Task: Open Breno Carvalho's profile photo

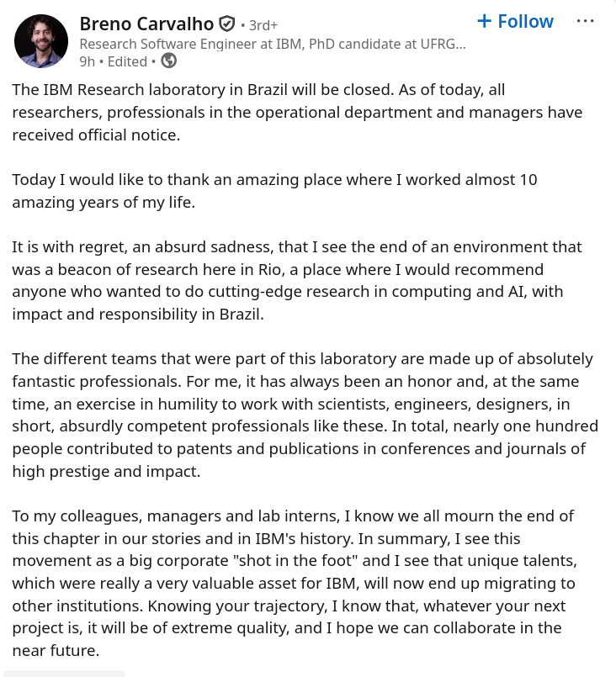Action: (41, 41)
